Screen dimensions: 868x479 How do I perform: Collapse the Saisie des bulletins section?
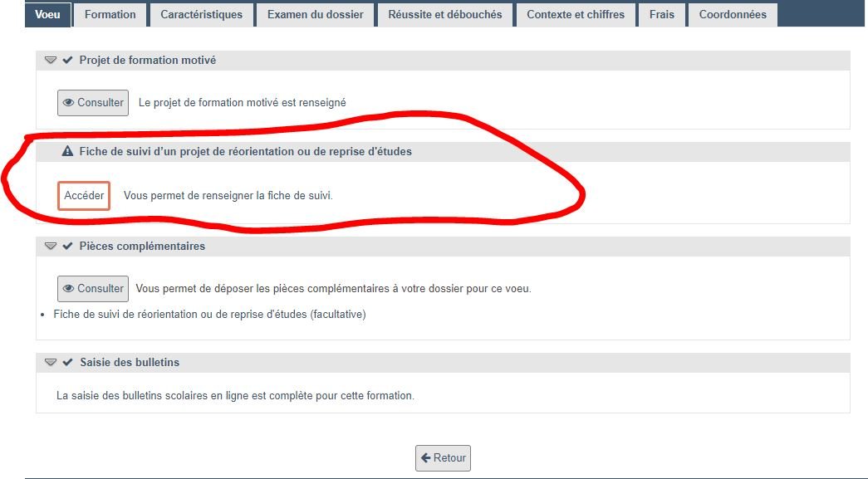pos(51,362)
